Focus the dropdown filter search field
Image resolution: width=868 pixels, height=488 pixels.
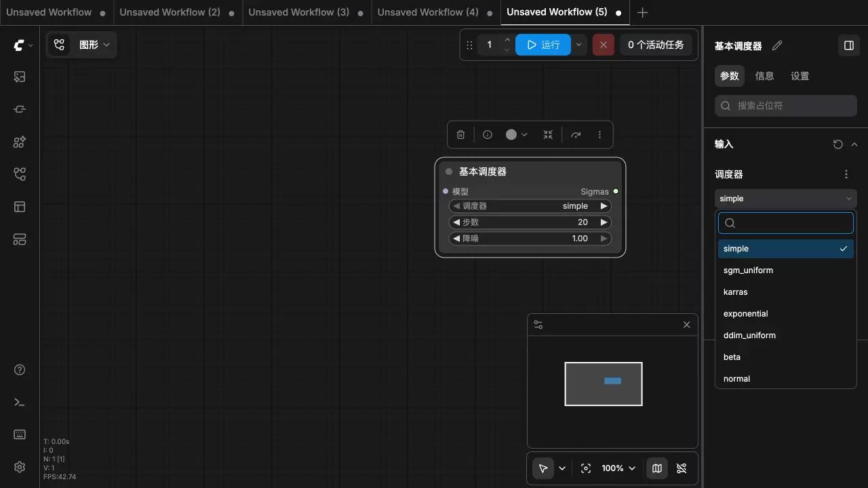click(786, 223)
